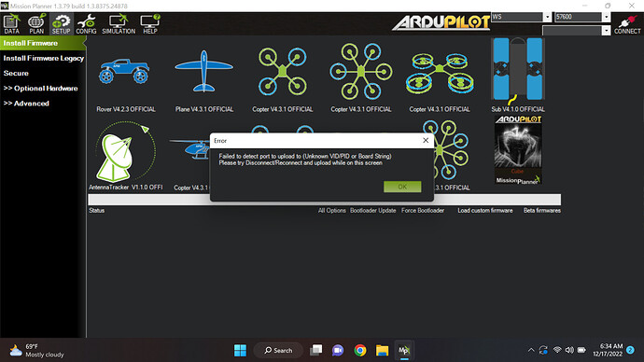Viewport: 644px width, 362px height.
Task: Open the HELP monitor icon
Action: point(150,24)
